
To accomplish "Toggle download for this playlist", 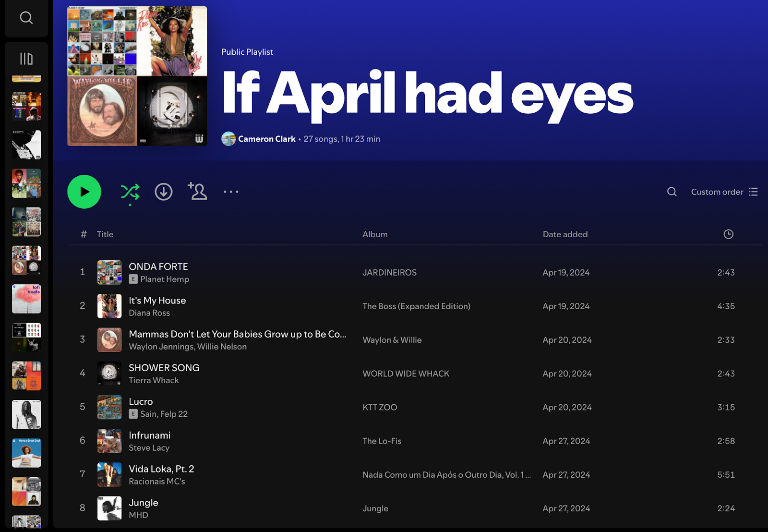I will [163, 192].
